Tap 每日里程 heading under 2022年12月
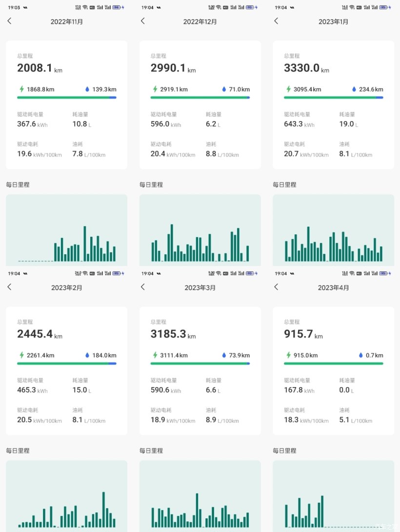The image size is (400, 532). pos(151,184)
